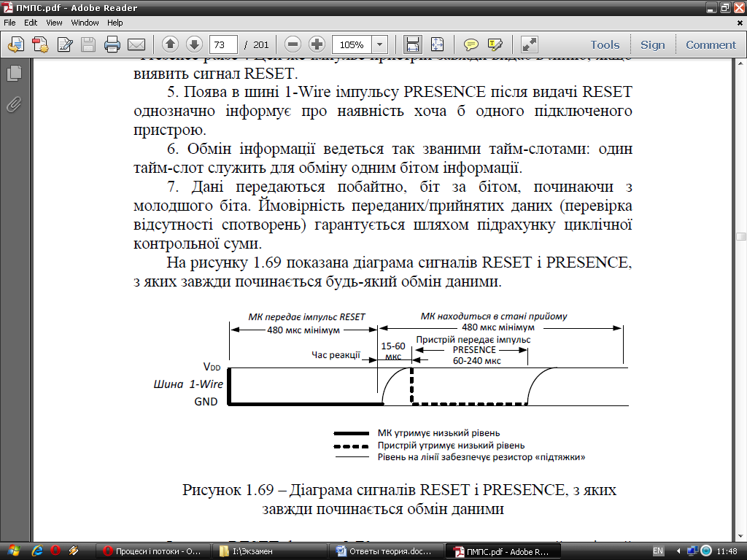The height and width of the screenshot is (560, 747).
Task: Show attachments paperclip panel icon
Action: (15, 104)
